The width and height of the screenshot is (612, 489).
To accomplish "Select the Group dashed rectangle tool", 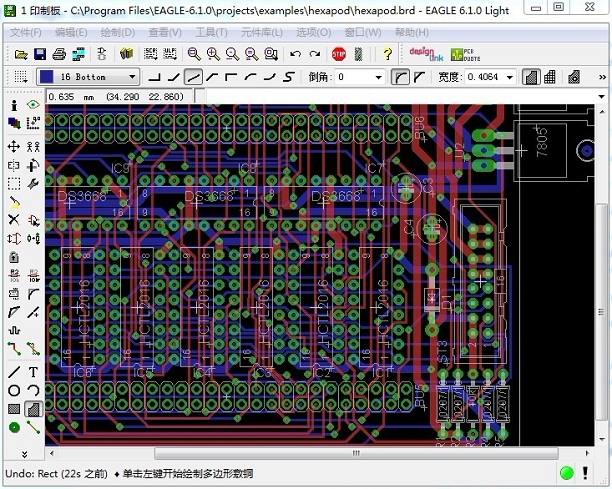I will tap(14, 184).
